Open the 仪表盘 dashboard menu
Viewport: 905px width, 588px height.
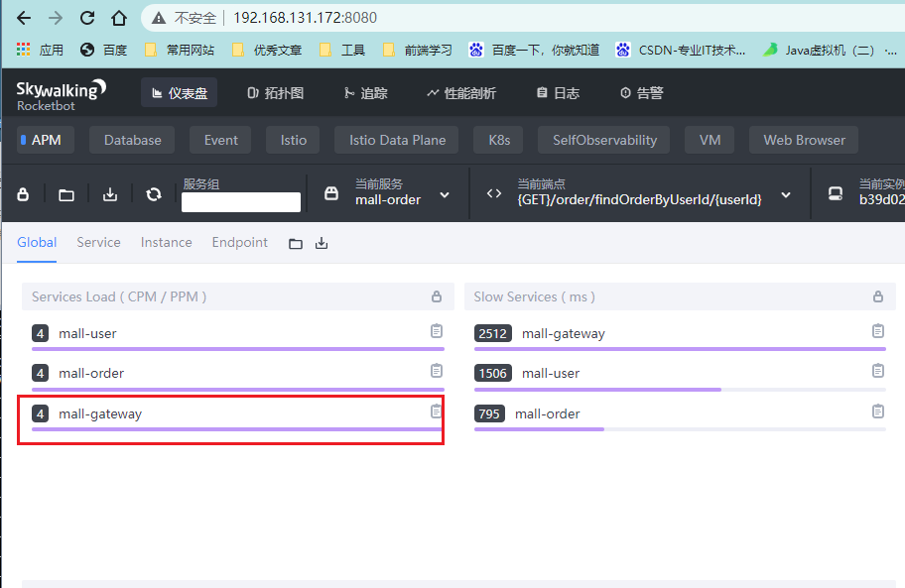point(179,93)
